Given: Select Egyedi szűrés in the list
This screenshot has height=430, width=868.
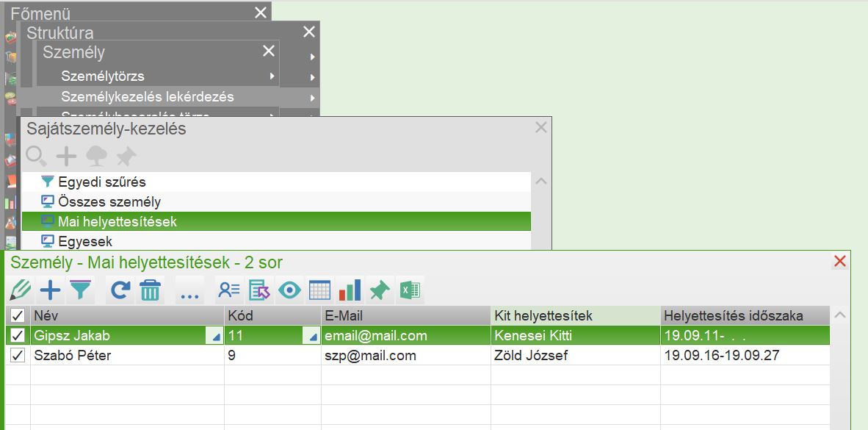Looking at the screenshot, I should click(x=275, y=182).
